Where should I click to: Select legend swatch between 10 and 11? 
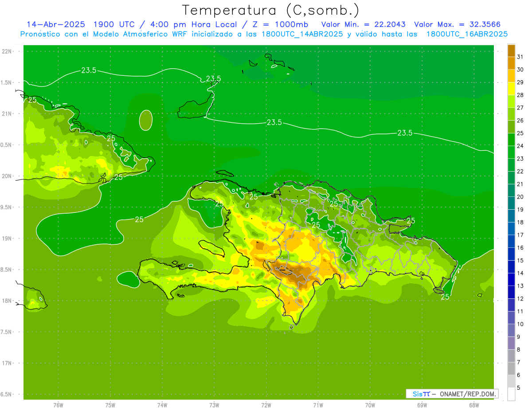coord(511,317)
